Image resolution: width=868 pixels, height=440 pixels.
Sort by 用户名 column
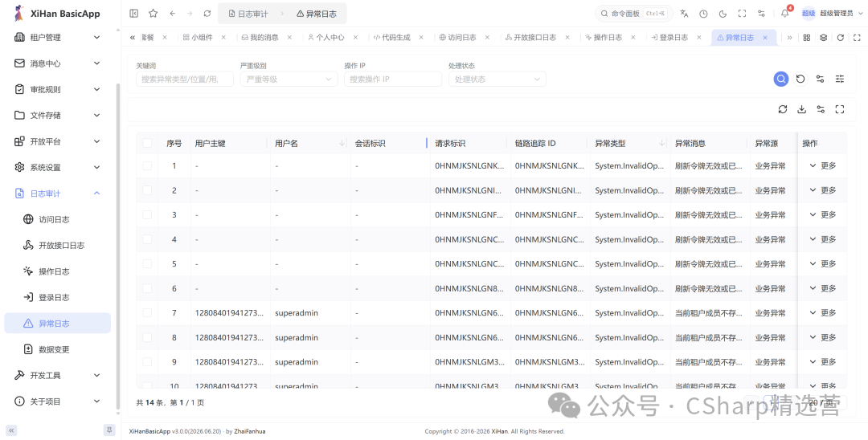(342, 143)
